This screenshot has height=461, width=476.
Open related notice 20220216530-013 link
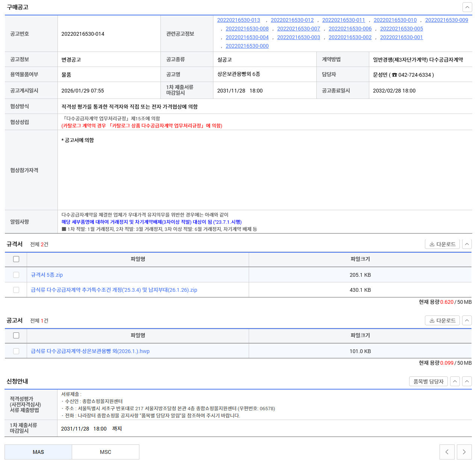[x=239, y=20]
